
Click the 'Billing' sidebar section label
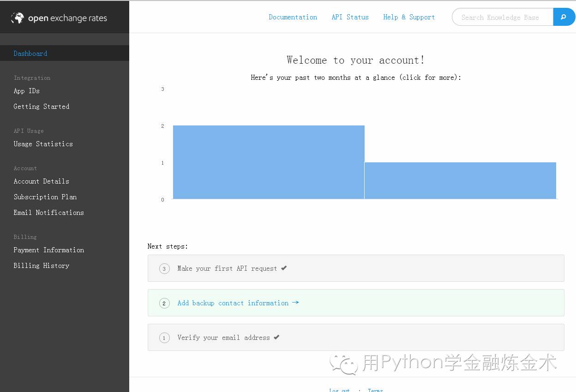[x=25, y=237]
